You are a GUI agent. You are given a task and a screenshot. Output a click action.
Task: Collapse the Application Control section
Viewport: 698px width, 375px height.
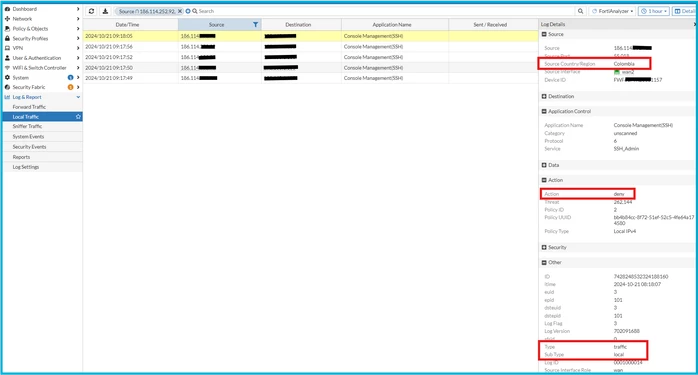point(544,111)
